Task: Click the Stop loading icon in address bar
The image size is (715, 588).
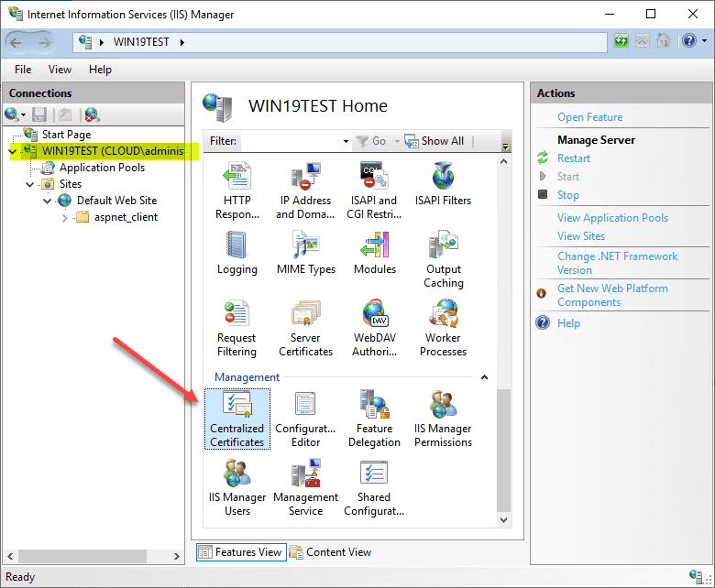Action: (642, 41)
